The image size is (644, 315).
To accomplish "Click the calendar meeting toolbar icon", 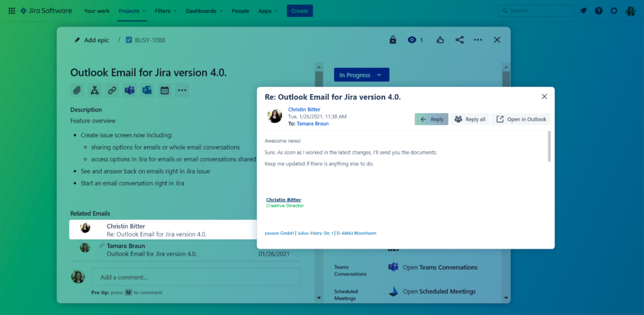I will [x=165, y=90].
